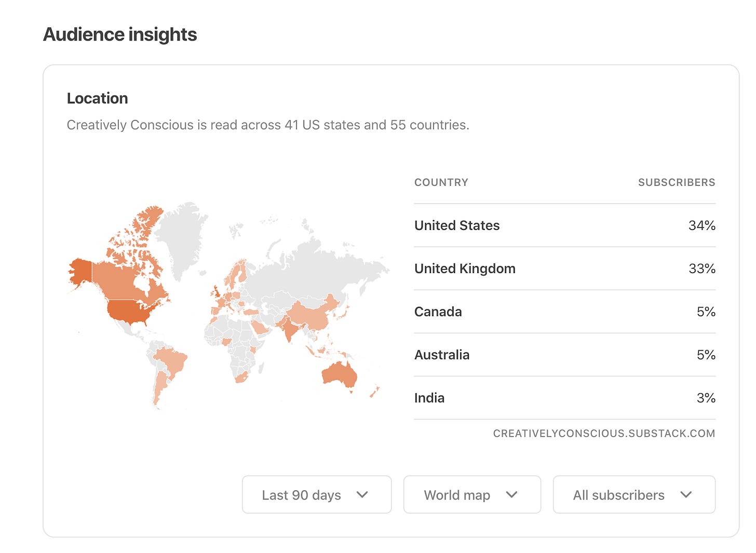Image resolution: width=756 pixels, height=553 pixels.
Task: Open the All subscribers filter dropdown
Action: click(x=634, y=494)
